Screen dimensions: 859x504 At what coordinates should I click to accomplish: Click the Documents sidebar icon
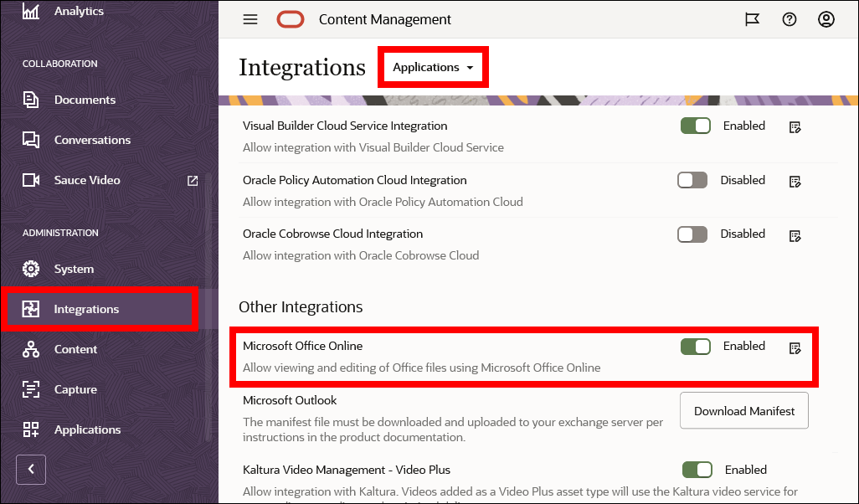click(x=31, y=100)
